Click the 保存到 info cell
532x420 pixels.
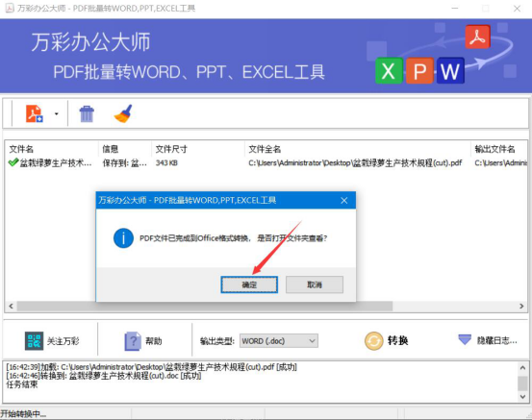[x=125, y=163]
